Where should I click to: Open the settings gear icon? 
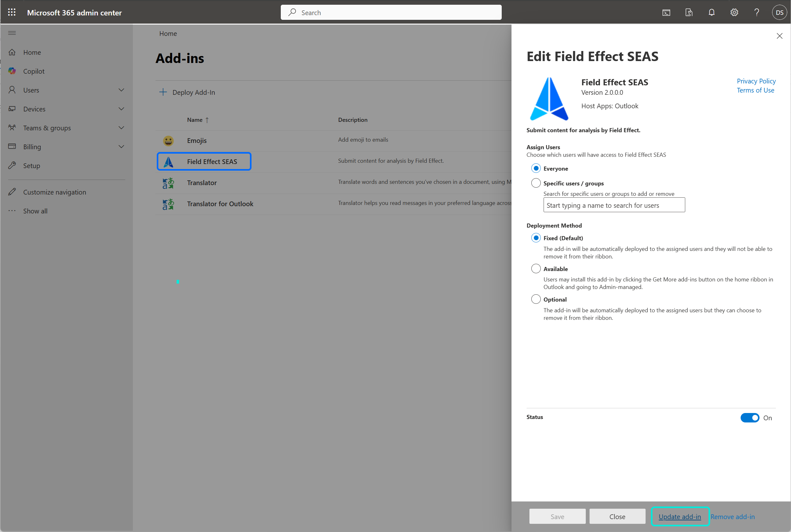coord(734,13)
